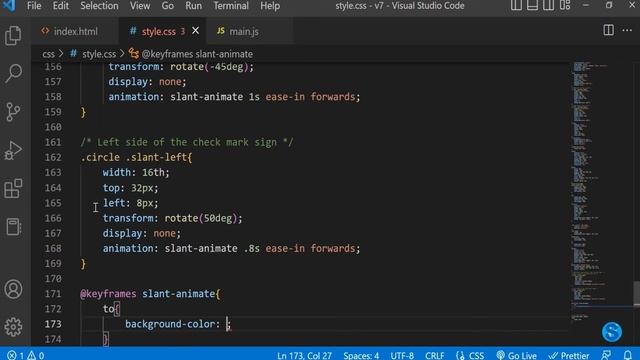Screen dimensions: 640x360
Task: Open the notifications bell in the status bar
Action: coord(628,355)
